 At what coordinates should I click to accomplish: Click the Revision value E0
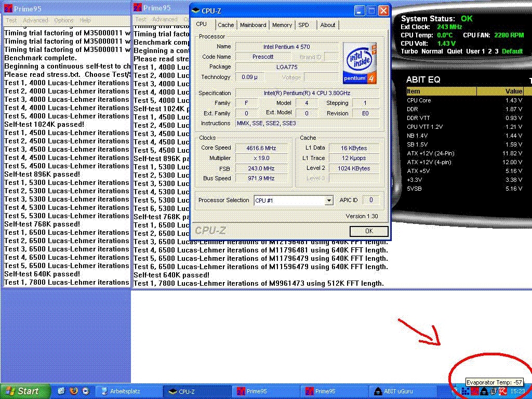[365, 113]
